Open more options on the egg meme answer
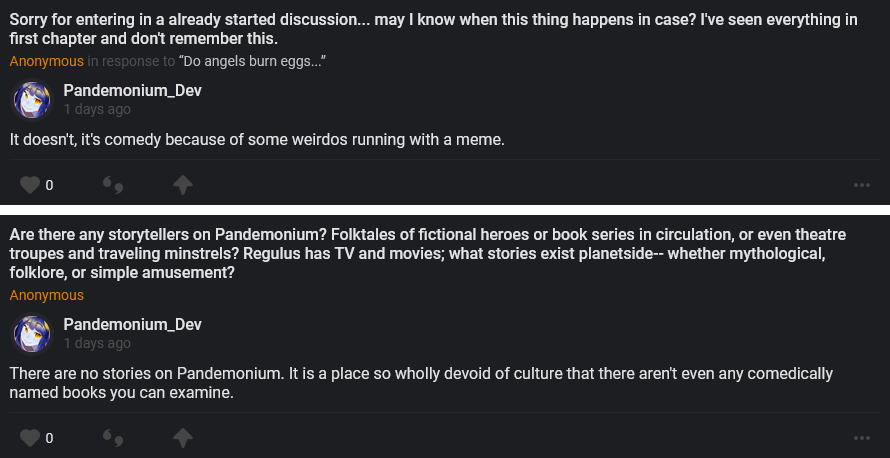This screenshot has width=890, height=458. click(861, 185)
